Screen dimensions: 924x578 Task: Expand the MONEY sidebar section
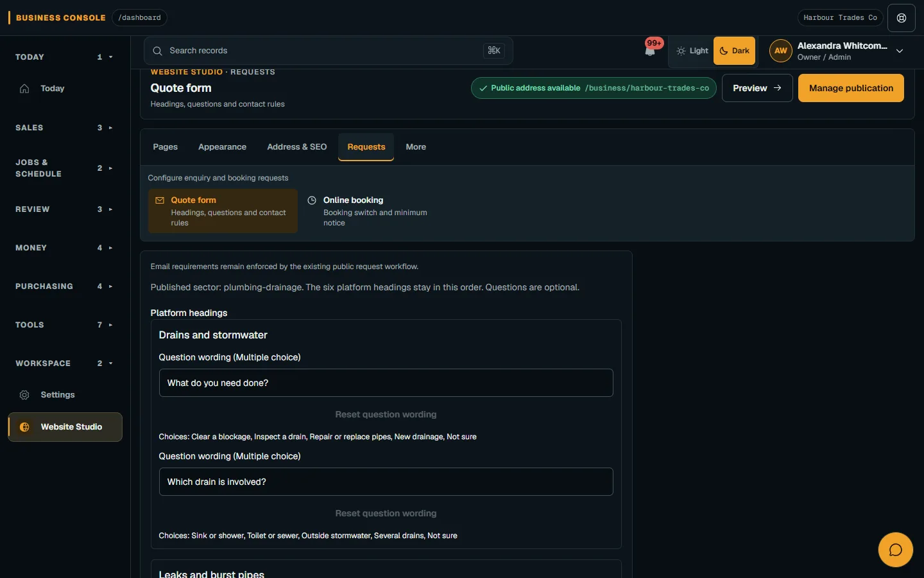(64, 248)
